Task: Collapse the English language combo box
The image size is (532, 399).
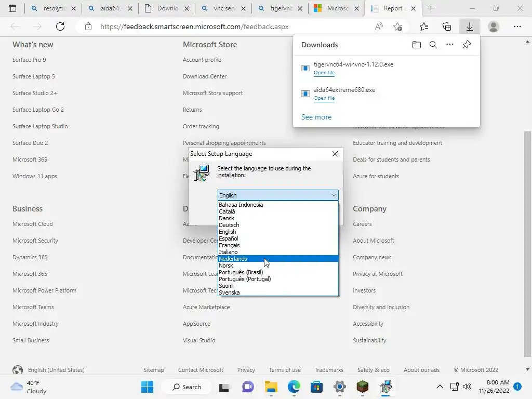Action: coord(278,195)
